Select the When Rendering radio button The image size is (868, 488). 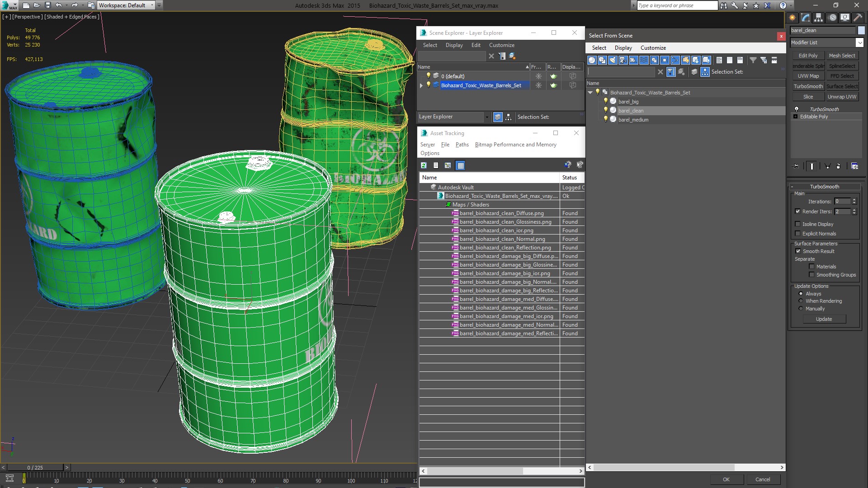tap(801, 301)
